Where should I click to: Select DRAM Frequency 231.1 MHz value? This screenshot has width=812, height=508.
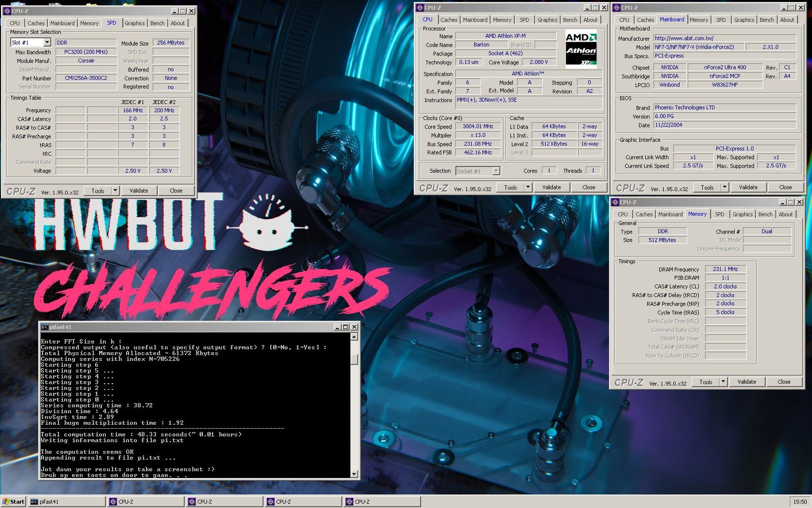[x=725, y=269]
